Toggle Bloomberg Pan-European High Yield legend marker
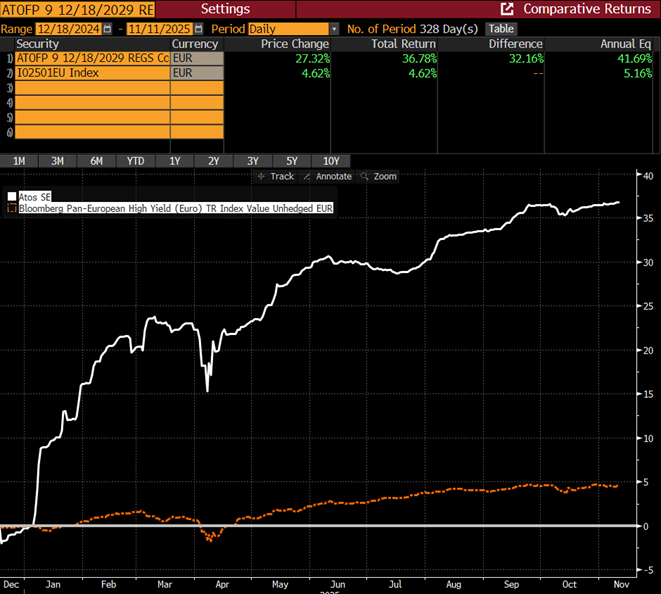 coord(11,208)
